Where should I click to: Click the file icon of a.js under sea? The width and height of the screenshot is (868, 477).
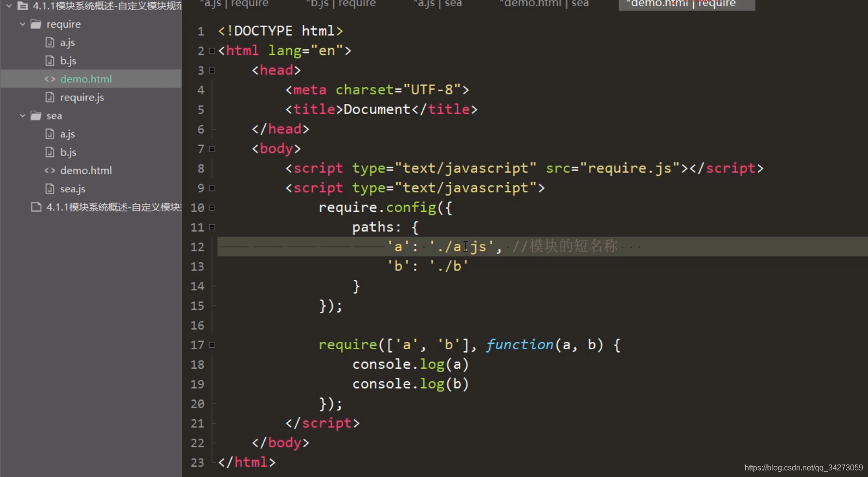pyautogui.click(x=50, y=134)
